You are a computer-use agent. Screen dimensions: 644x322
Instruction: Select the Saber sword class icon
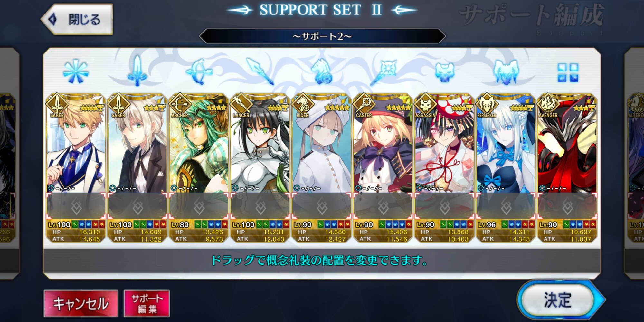tap(137, 71)
